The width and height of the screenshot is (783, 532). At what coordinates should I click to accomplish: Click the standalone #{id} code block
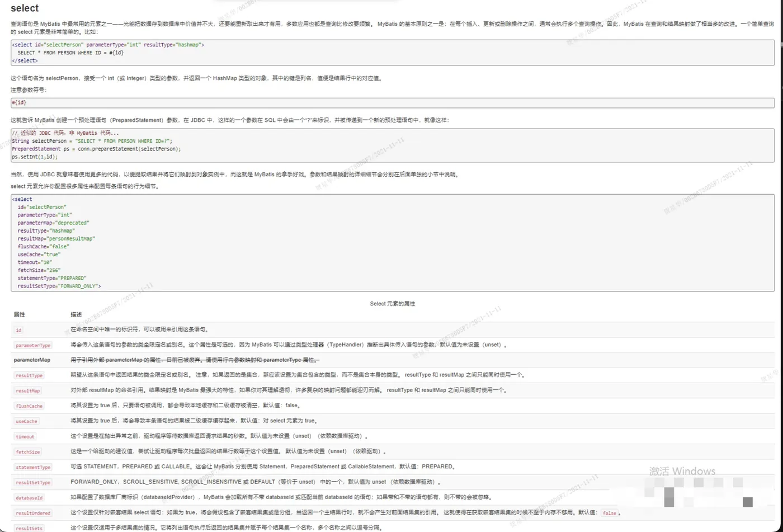392,103
